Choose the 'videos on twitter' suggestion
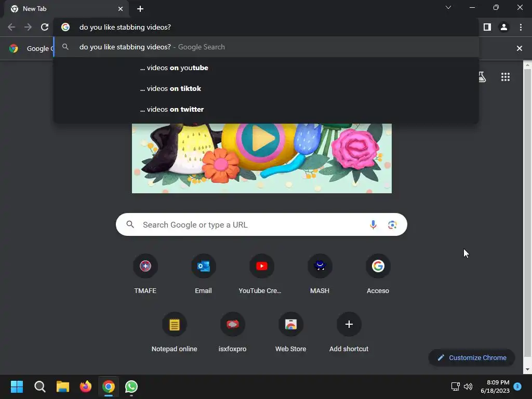Image resolution: width=532 pixels, height=399 pixels. pyautogui.click(x=266, y=109)
